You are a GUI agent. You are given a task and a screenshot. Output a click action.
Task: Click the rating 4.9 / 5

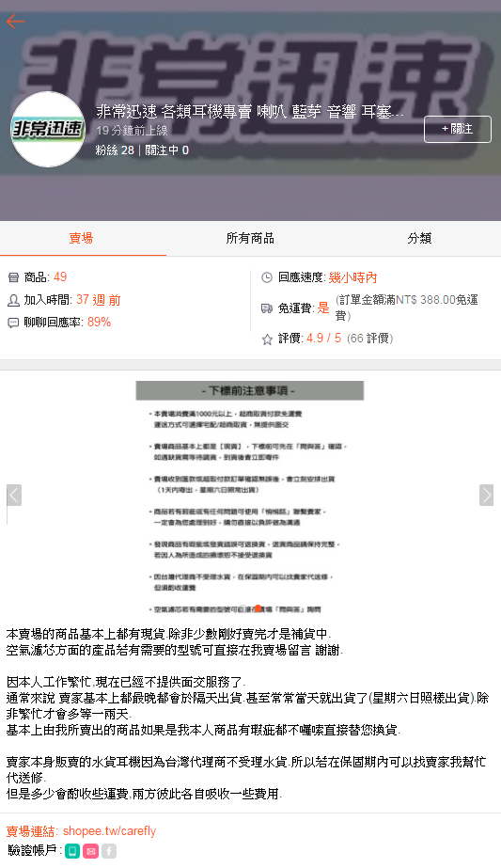pyautogui.click(x=324, y=339)
